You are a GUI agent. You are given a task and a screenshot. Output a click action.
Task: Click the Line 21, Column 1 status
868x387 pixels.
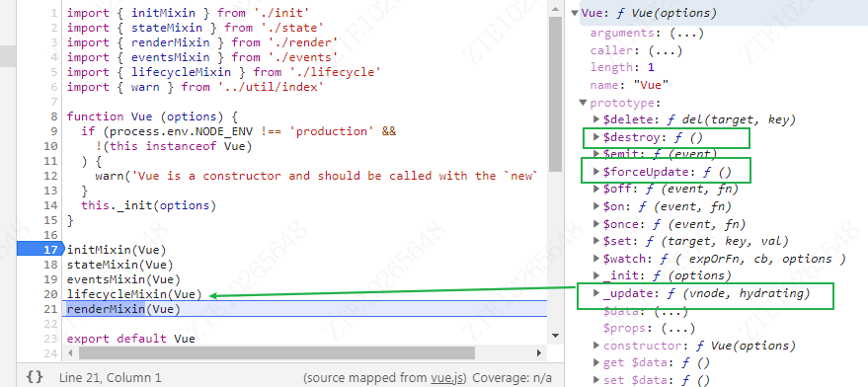[111, 377]
